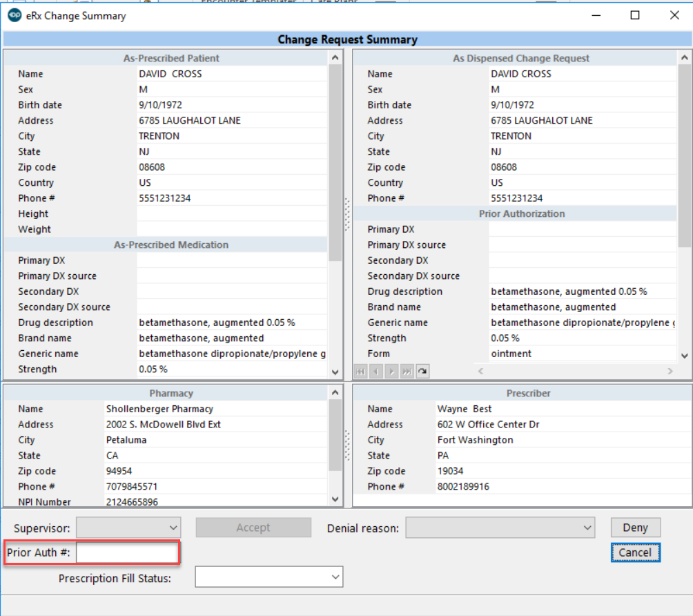Click the disabled Accept button

pyautogui.click(x=253, y=528)
